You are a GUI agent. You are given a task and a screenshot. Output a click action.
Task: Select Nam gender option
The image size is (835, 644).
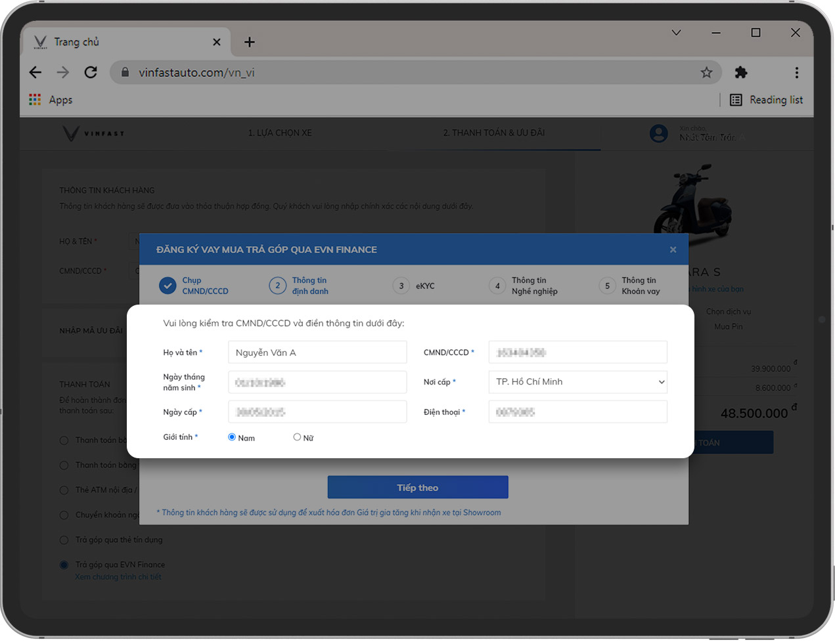tap(232, 437)
